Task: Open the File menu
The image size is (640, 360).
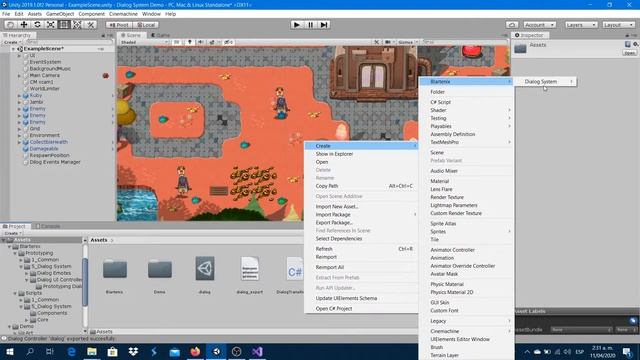Action: 6,14
